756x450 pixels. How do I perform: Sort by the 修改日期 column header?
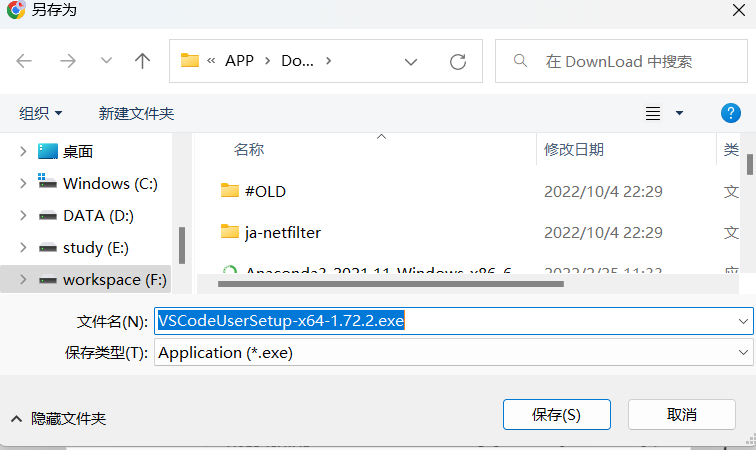click(574, 150)
